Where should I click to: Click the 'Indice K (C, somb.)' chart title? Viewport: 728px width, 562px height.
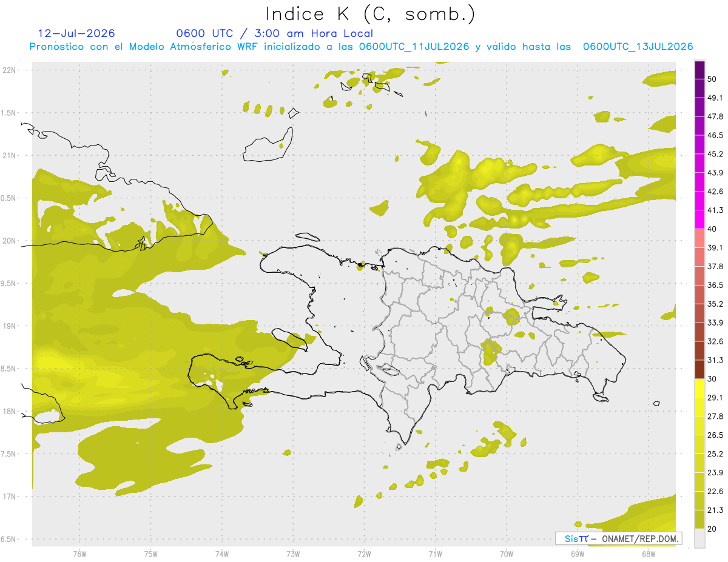pyautogui.click(x=371, y=14)
